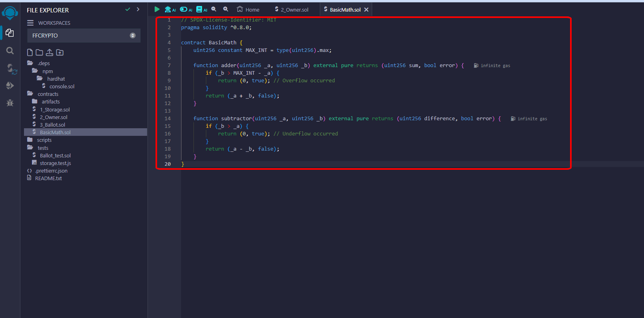This screenshot has height=318, width=644.
Task: Click line number 20 in gutter
Action: [x=167, y=164]
